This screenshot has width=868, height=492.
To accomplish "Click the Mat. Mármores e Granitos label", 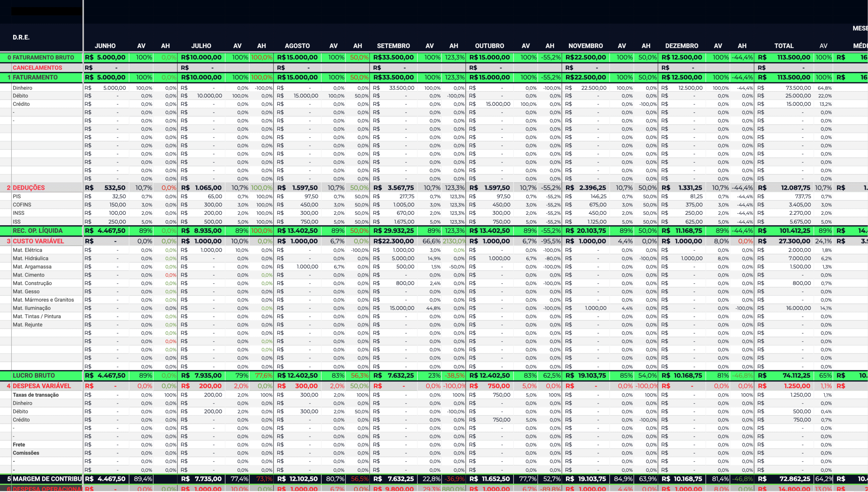I will click(x=43, y=300).
